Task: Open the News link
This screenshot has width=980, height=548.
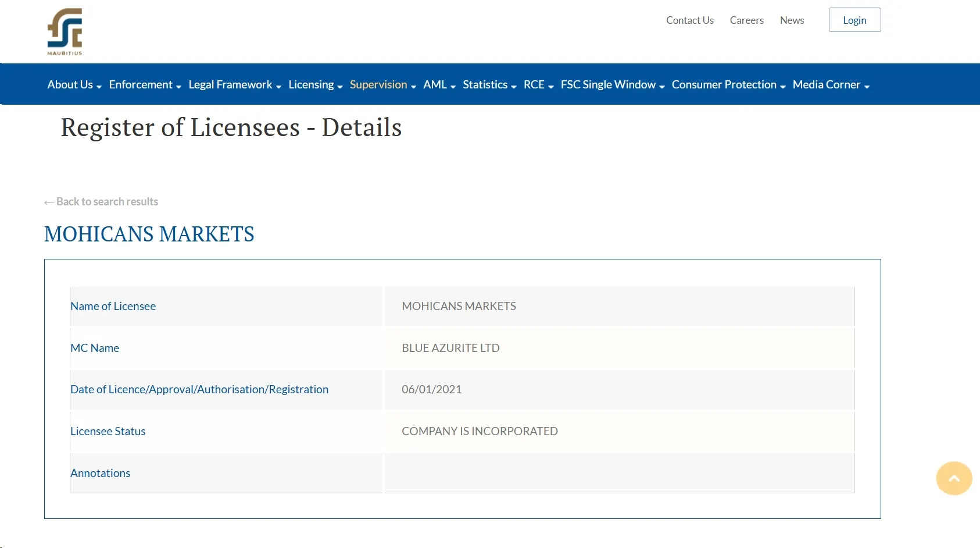Action: [x=792, y=20]
